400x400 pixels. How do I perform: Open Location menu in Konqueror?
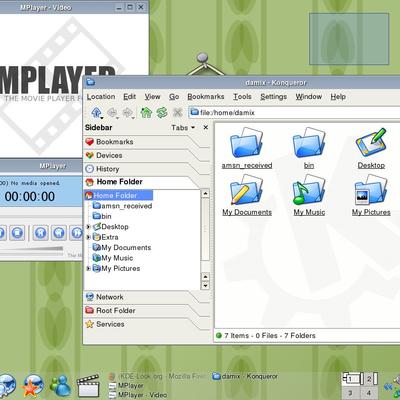101,97
